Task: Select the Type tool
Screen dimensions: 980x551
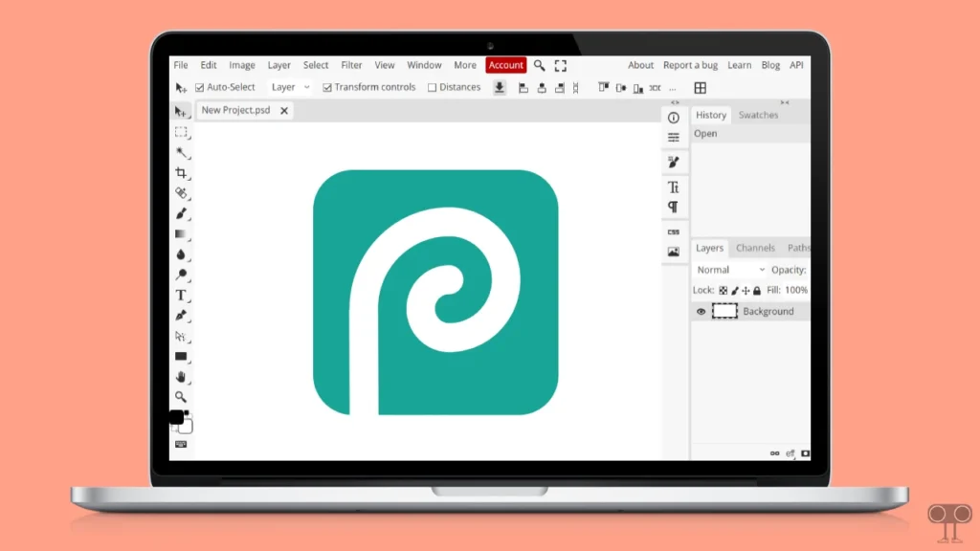Action: [181, 298]
